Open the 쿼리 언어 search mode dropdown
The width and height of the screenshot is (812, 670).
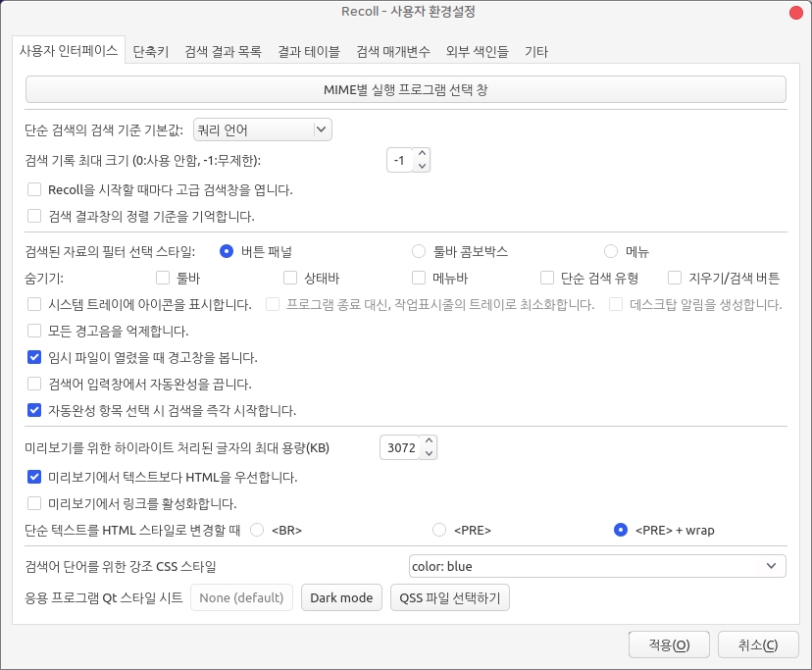(x=256, y=129)
